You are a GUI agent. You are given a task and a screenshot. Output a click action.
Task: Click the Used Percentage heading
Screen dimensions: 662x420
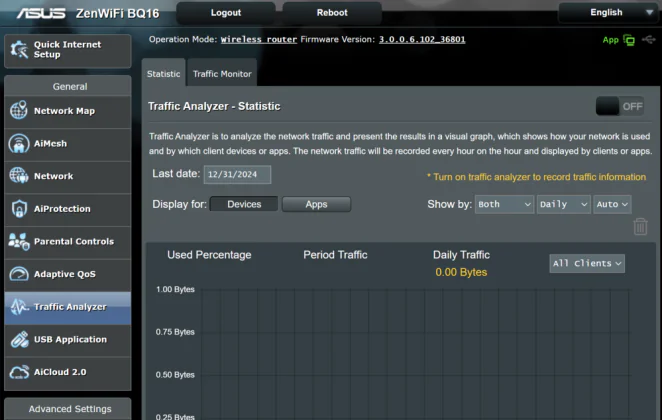click(x=209, y=255)
